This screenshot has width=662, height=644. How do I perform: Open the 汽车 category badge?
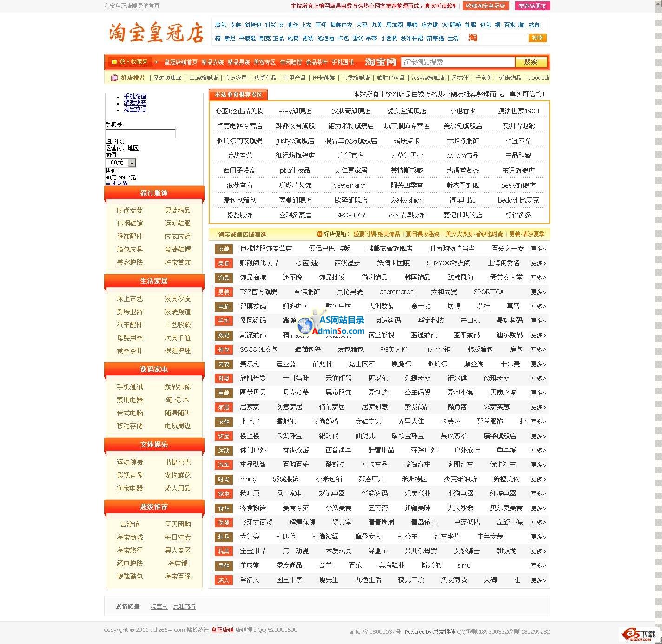(224, 465)
